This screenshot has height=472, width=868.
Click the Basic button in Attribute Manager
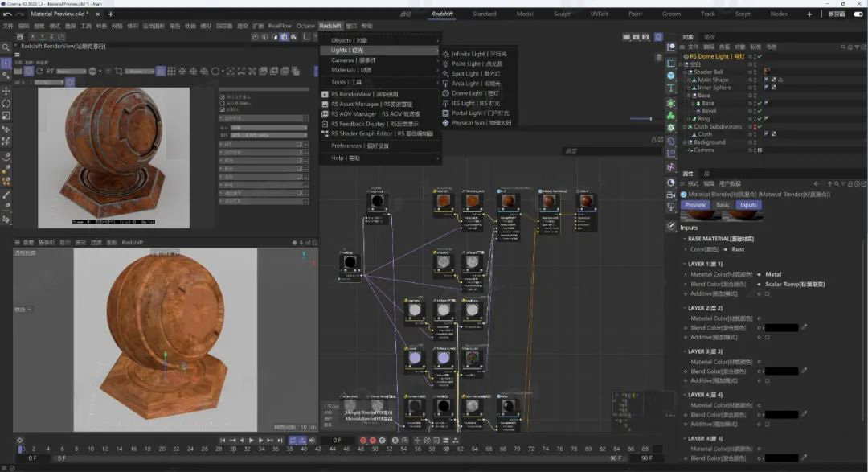click(x=723, y=205)
